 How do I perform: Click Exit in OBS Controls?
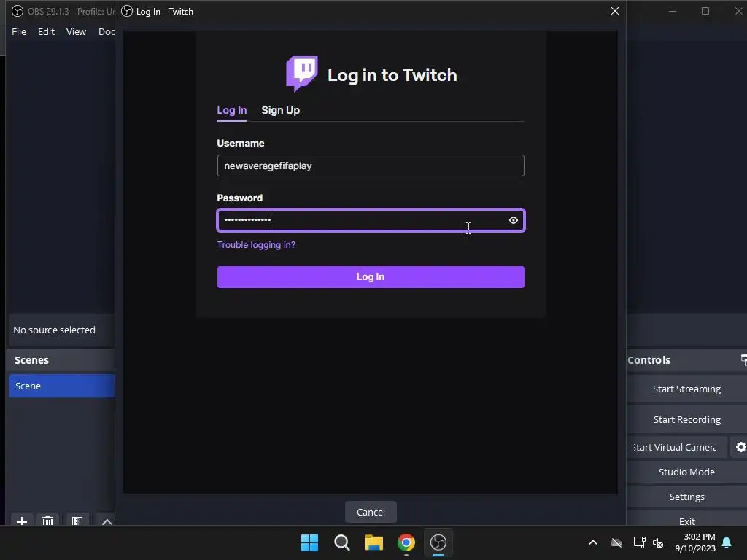tap(686, 521)
